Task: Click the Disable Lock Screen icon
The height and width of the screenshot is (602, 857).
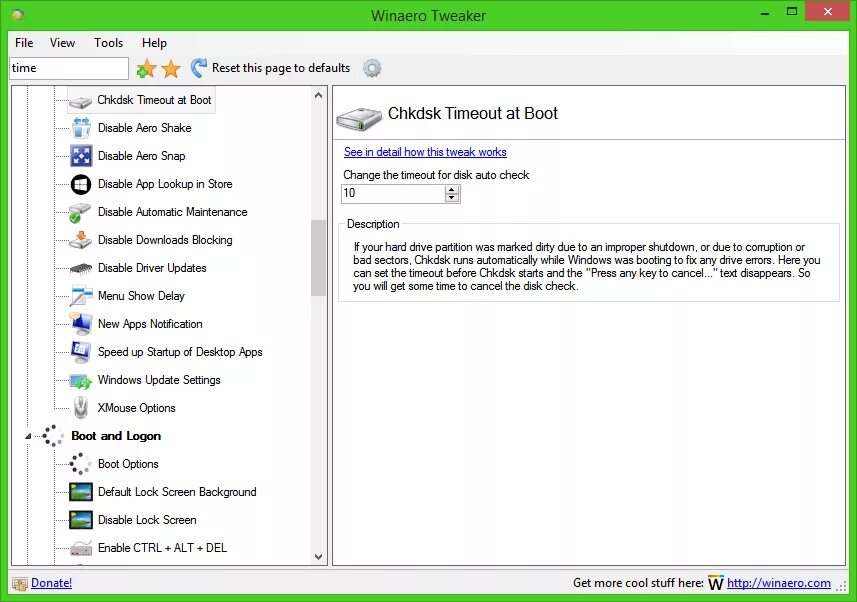Action: coord(81,519)
